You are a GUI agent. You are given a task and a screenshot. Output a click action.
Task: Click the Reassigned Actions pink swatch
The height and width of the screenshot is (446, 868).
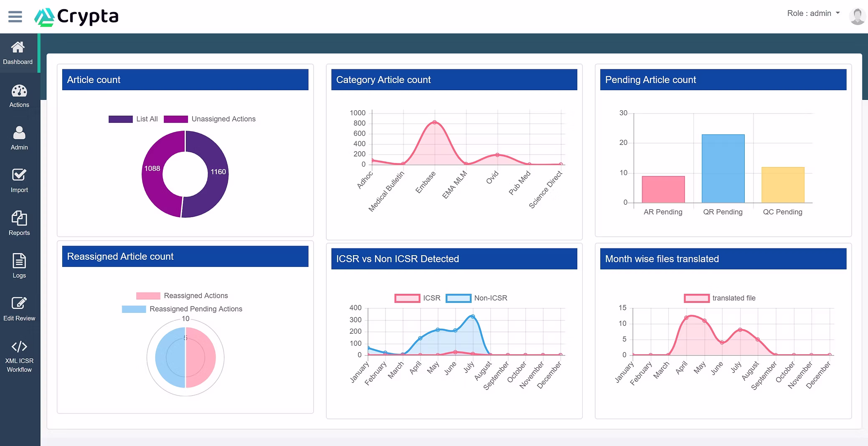(148, 296)
